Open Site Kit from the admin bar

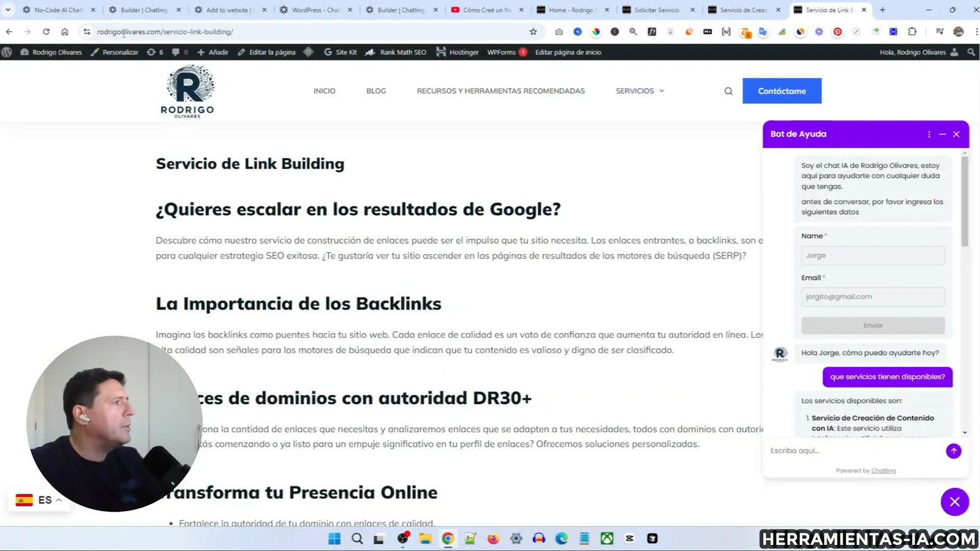341,52
